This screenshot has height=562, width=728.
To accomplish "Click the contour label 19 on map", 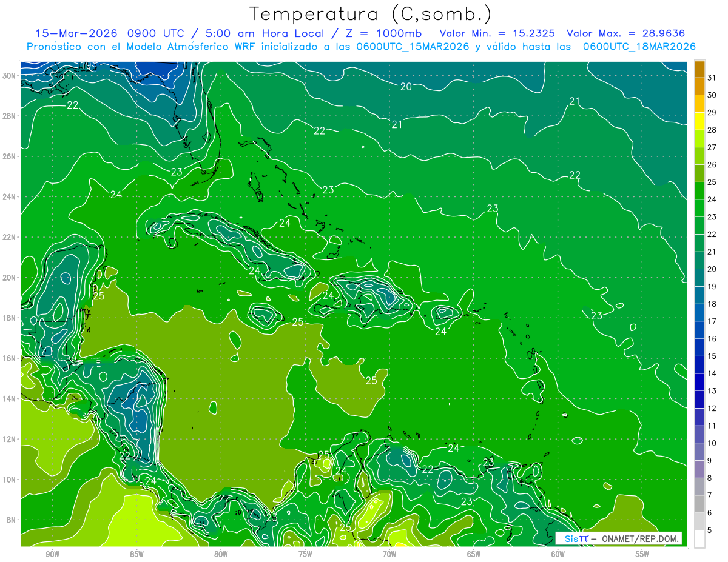I will [86, 65].
